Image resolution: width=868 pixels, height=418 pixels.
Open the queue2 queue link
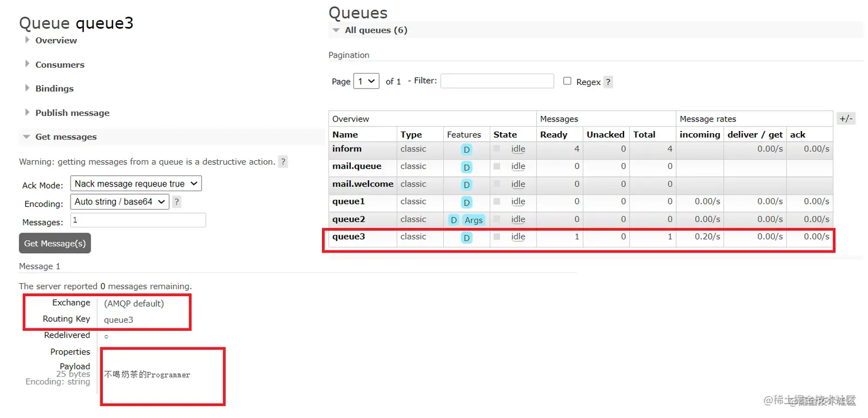click(x=348, y=219)
